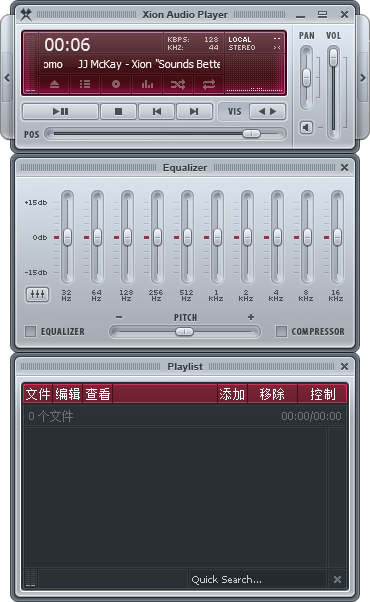This screenshot has width=370, height=602.
Task: Expand the right side panel arrow
Action: [363, 78]
